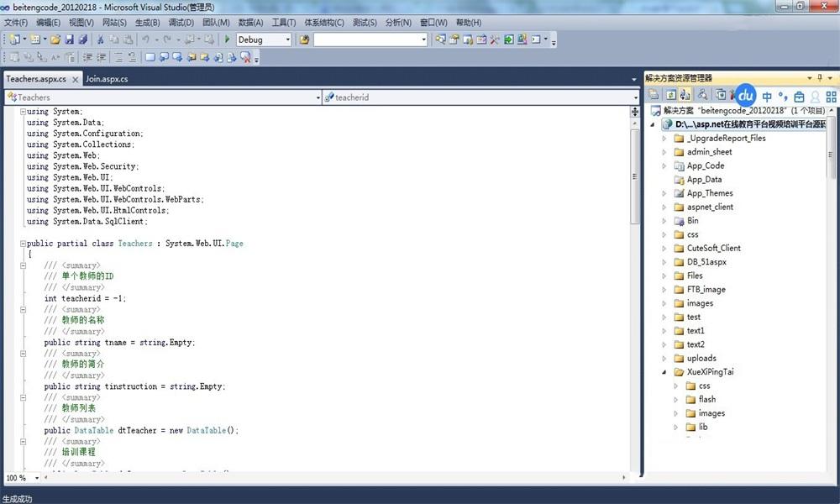The width and height of the screenshot is (840, 504).
Task: Select the solution "beitengcode_20120218" node
Action: pos(738,110)
